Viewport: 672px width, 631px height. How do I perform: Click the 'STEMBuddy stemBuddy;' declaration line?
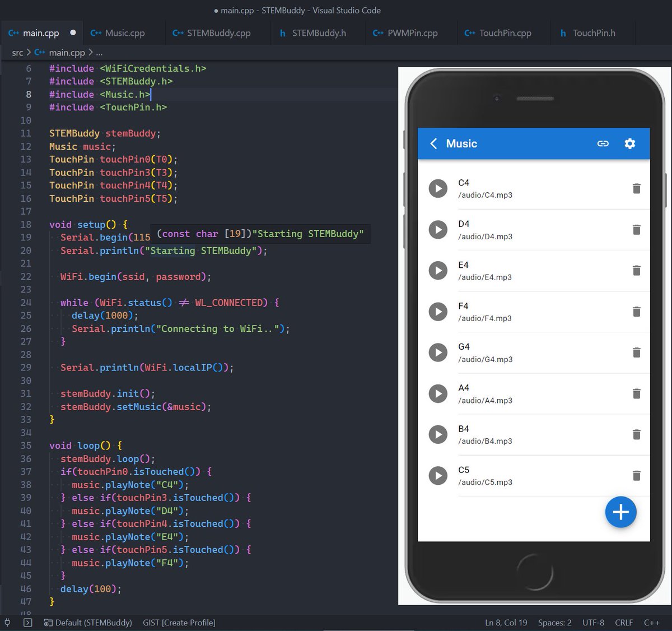(105, 133)
